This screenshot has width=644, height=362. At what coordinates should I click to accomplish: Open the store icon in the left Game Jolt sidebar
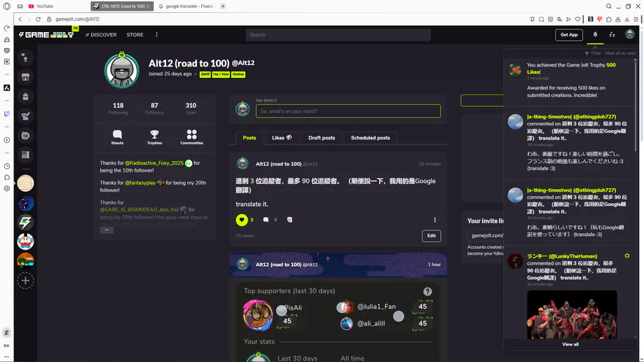tap(26, 77)
